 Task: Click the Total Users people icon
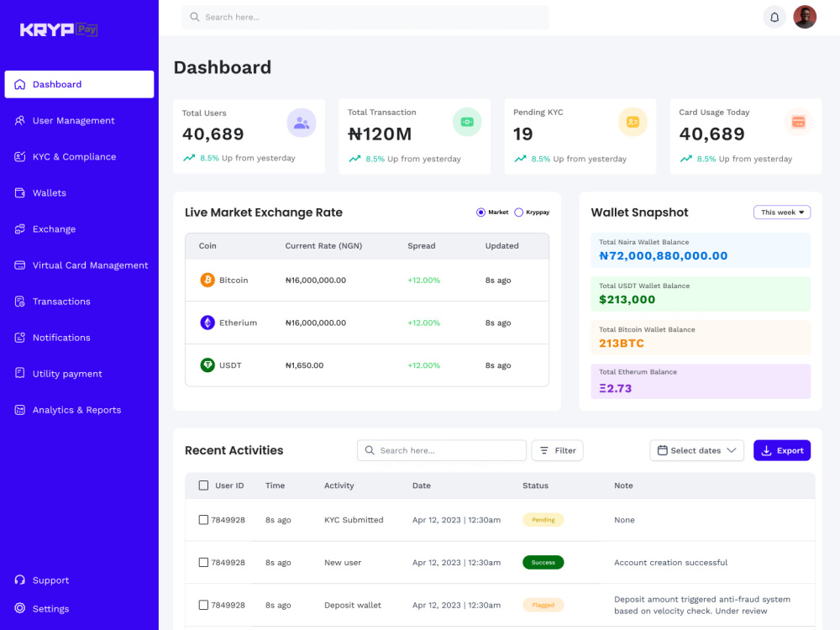click(302, 123)
